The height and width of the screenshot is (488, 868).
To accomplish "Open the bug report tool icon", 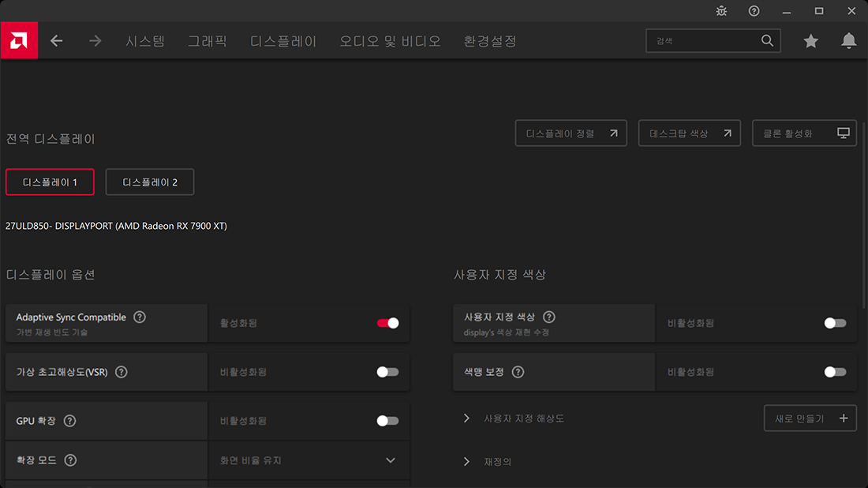I will tap(721, 11).
